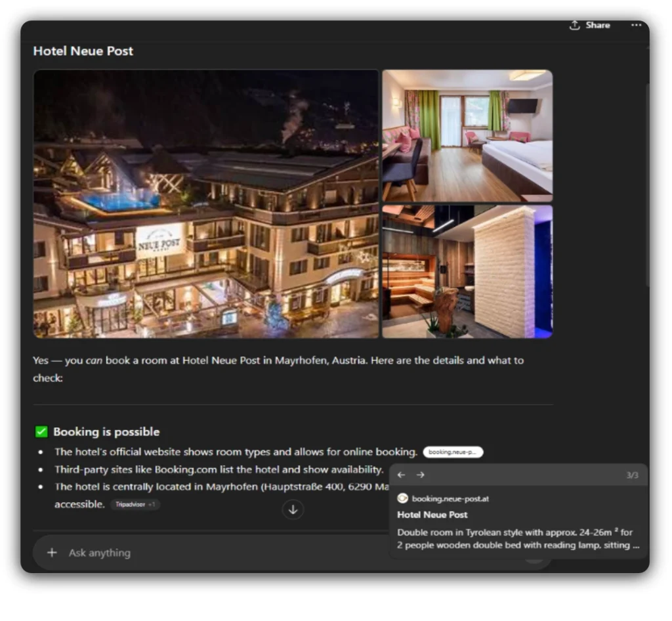The width and height of the screenshot is (672, 621).
Task: Click the Share upload icon
Action: click(x=575, y=25)
